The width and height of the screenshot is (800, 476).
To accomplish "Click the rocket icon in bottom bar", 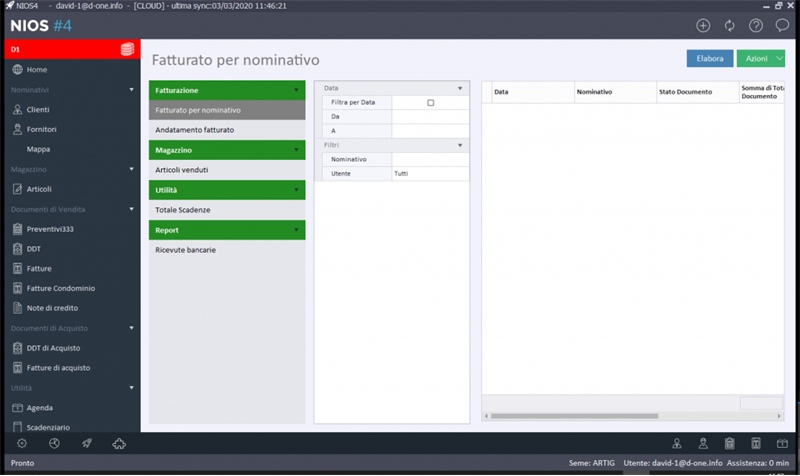I will pos(87,443).
